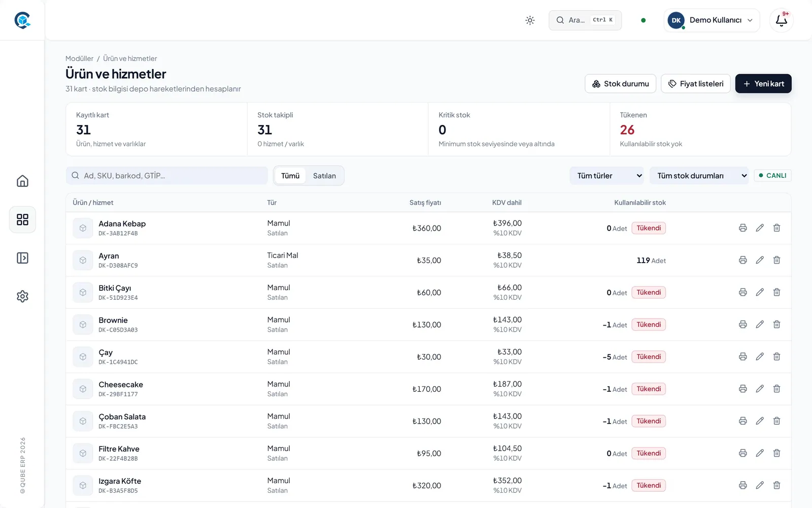The width and height of the screenshot is (812, 508).
Task: Click the Stok durumu button
Action: point(620,84)
